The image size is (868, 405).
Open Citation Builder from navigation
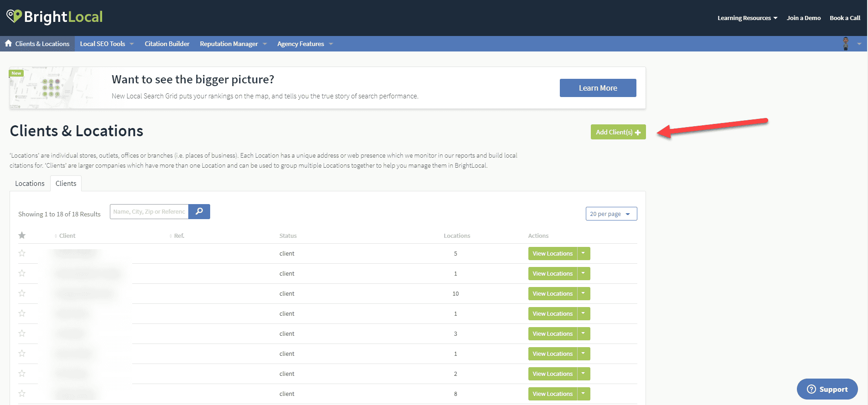(x=167, y=44)
